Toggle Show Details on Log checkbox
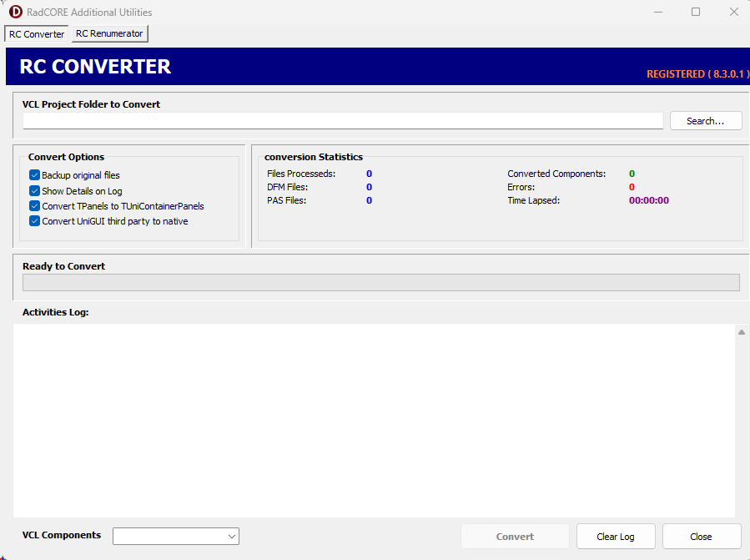Image resolution: width=750 pixels, height=560 pixels. coord(35,191)
